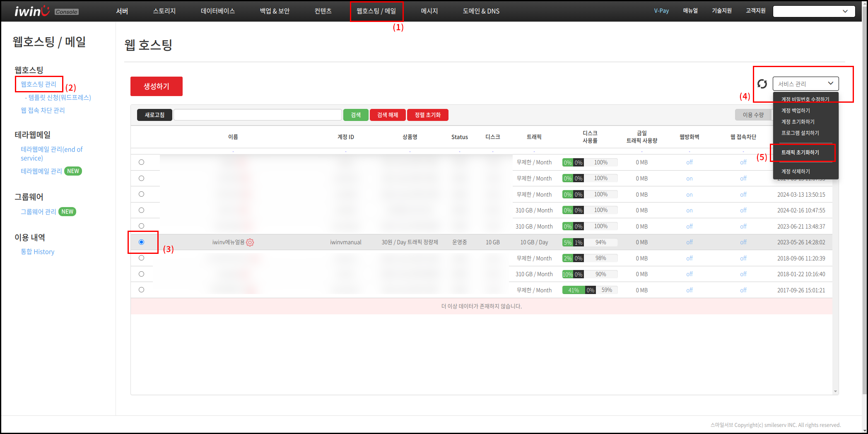Open the 데이터베이스 top menu
The height and width of the screenshot is (434, 868).
tap(218, 11)
